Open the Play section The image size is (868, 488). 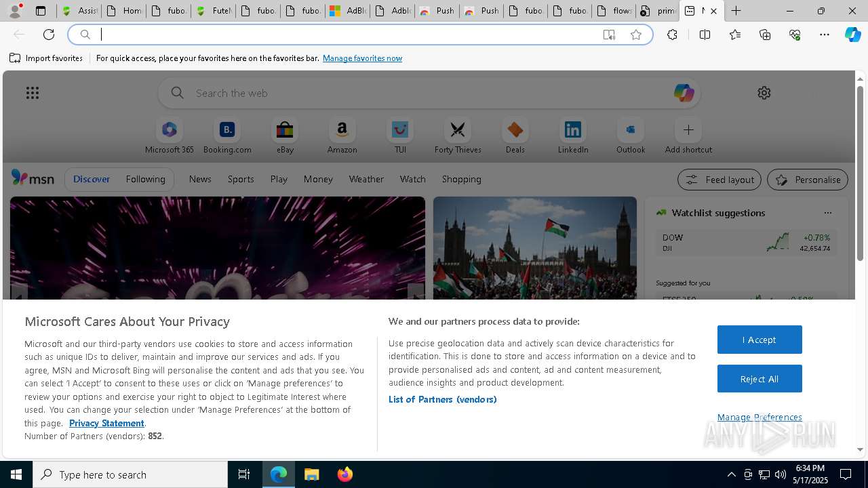[279, 179]
